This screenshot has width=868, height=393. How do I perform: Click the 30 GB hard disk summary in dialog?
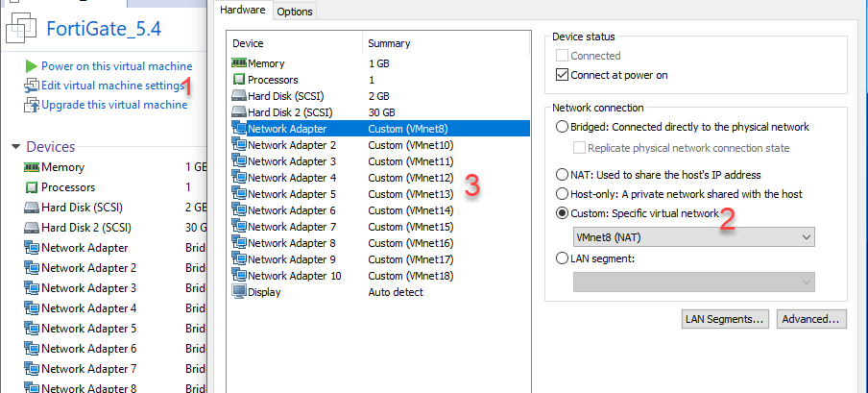[x=381, y=112]
